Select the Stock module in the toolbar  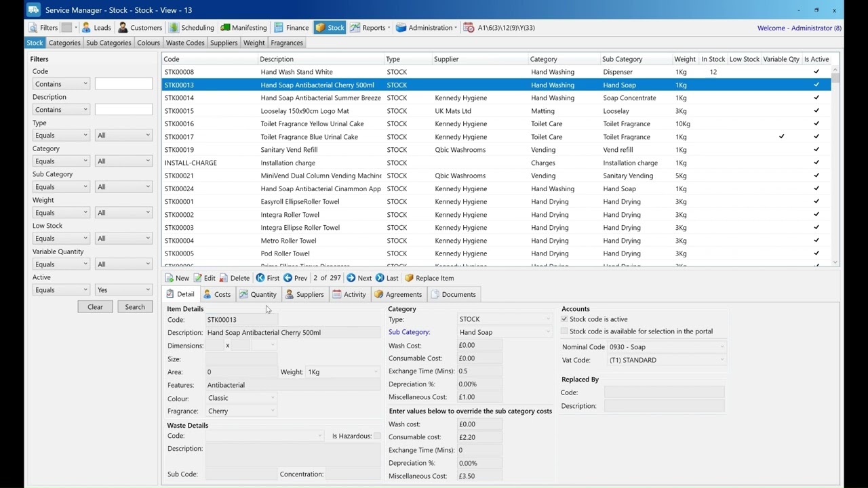330,28
